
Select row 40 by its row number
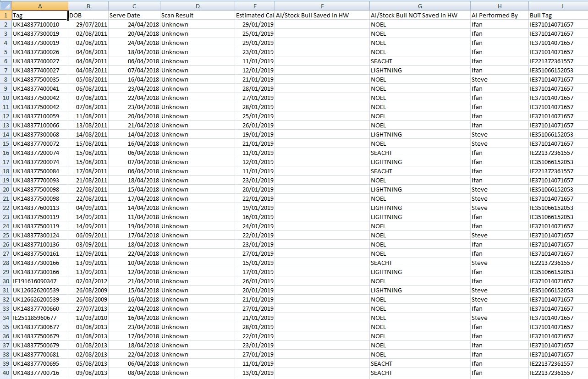click(6, 373)
